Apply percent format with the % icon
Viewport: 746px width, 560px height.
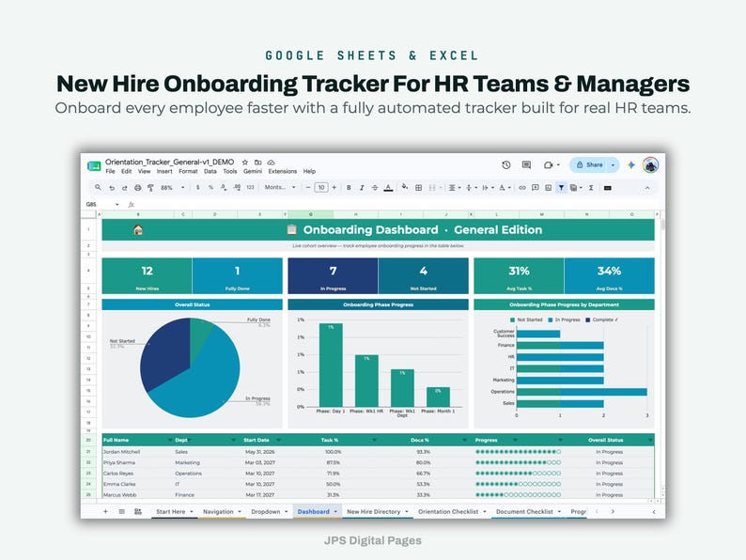[x=210, y=188]
